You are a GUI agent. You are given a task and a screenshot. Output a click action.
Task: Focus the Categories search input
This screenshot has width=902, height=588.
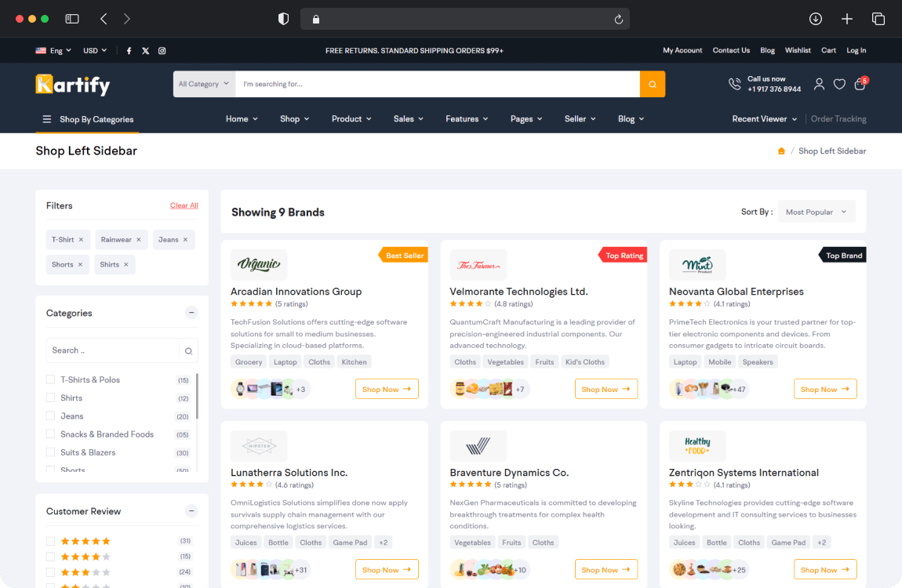pos(113,350)
